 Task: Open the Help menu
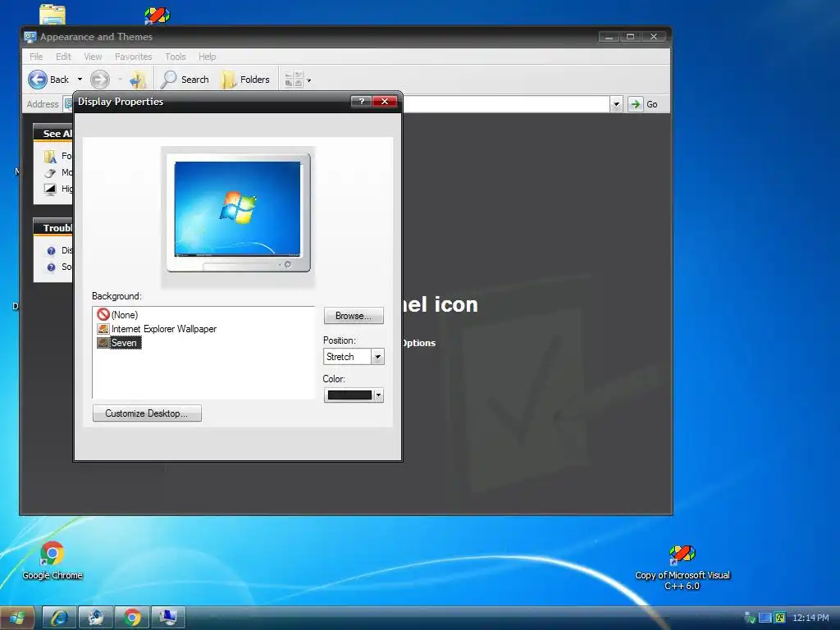click(x=208, y=57)
